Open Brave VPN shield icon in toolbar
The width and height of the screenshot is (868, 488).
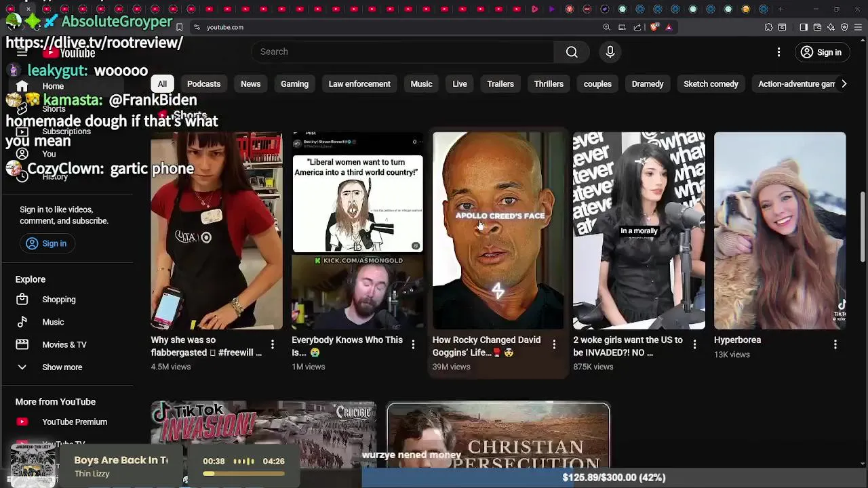tap(844, 27)
